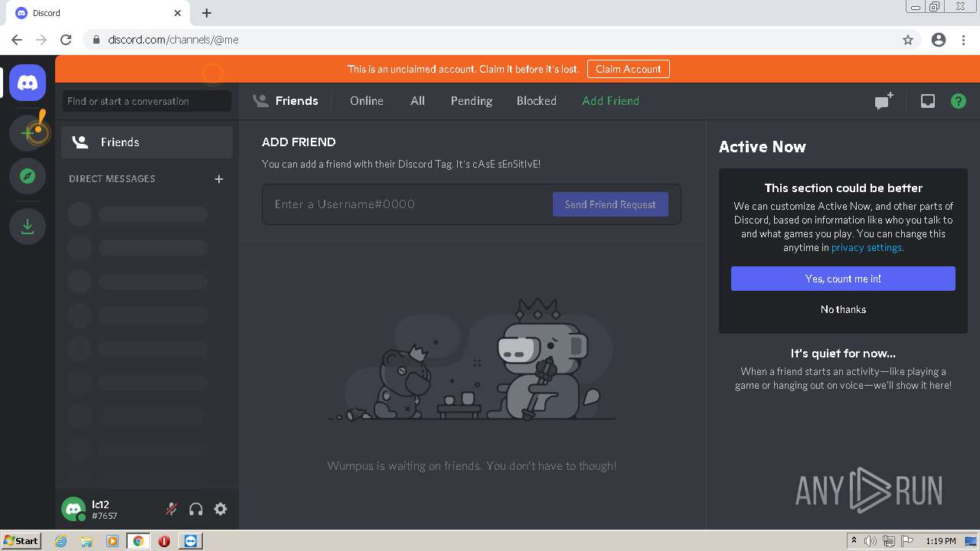Open Windows Explorer folder in taskbar

click(87, 541)
